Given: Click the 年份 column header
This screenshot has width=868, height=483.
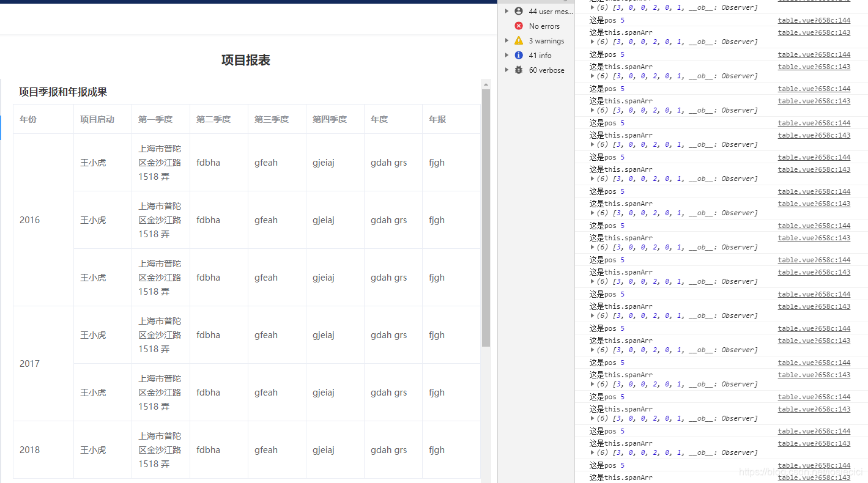Looking at the screenshot, I should [x=43, y=119].
